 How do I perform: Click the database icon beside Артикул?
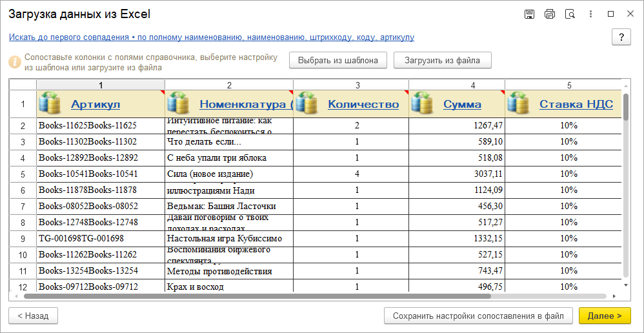pyautogui.click(x=50, y=104)
